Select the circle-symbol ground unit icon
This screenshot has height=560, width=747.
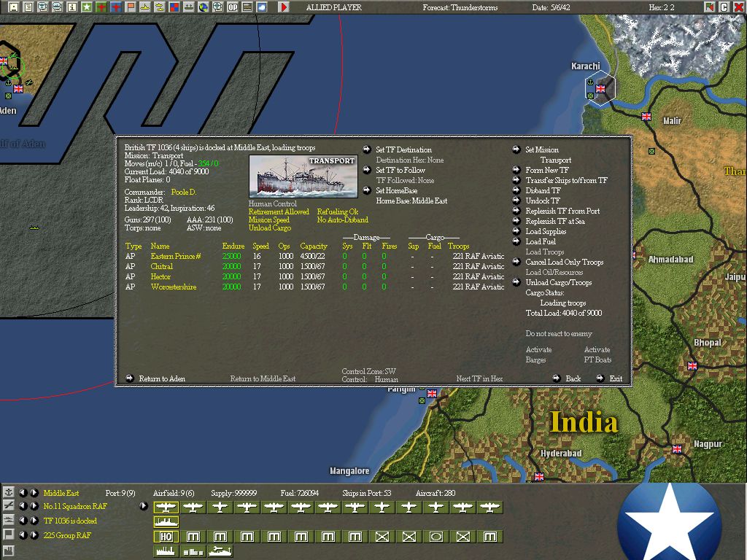point(436,537)
